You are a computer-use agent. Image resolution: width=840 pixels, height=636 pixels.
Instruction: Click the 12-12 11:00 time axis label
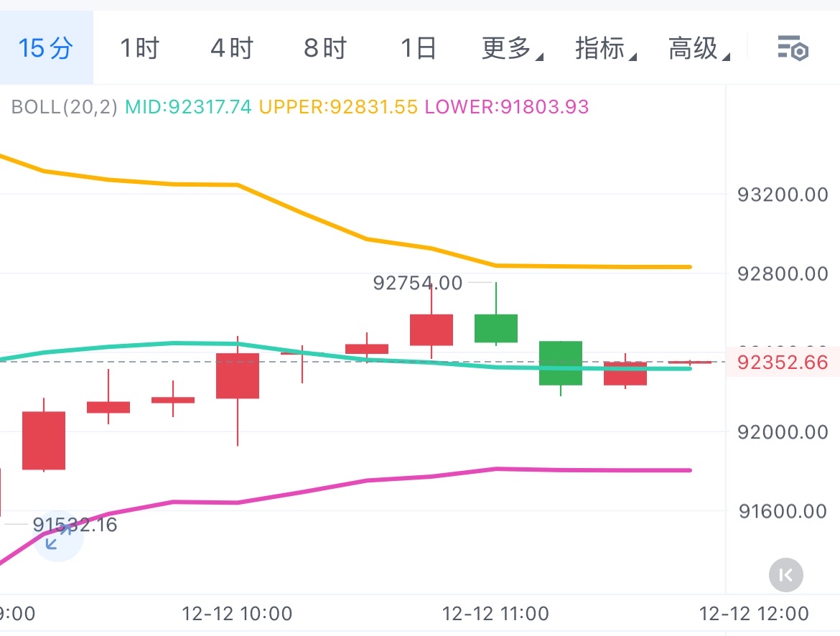coord(495,614)
